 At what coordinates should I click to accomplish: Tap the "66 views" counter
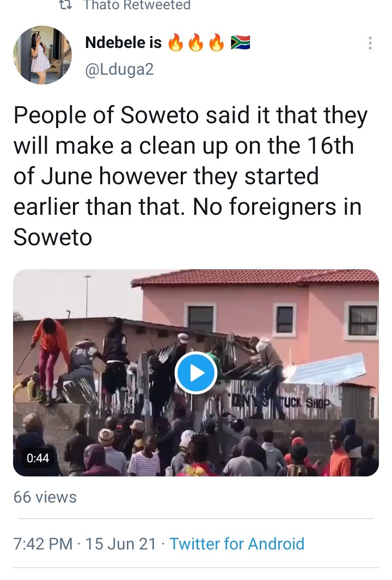click(45, 497)
